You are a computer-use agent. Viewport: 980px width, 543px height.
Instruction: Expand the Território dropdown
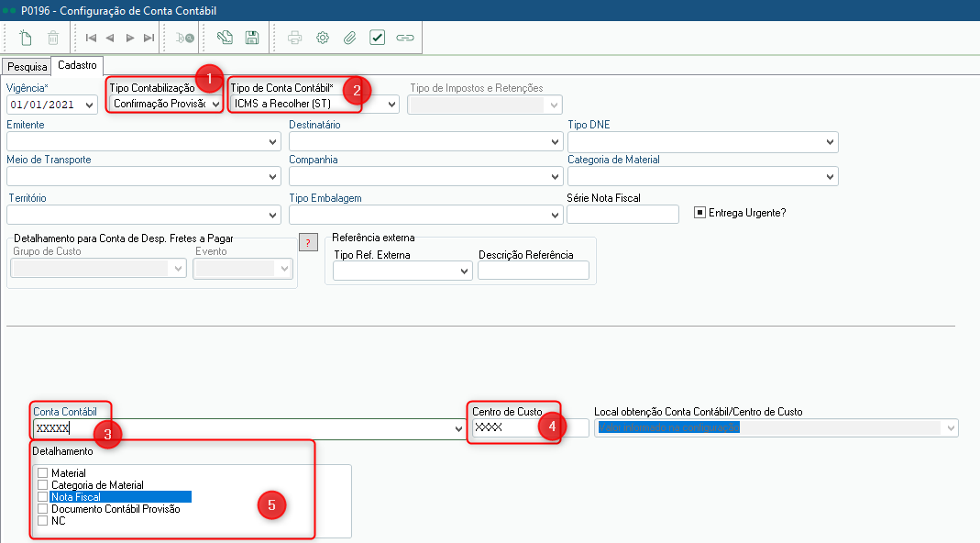[273, 216]
